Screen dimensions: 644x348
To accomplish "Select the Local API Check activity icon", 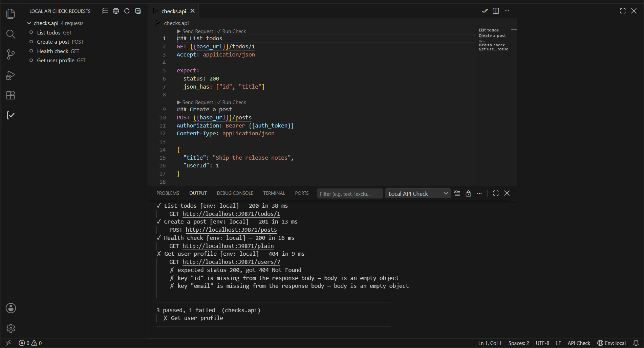I will click(10, 115).
